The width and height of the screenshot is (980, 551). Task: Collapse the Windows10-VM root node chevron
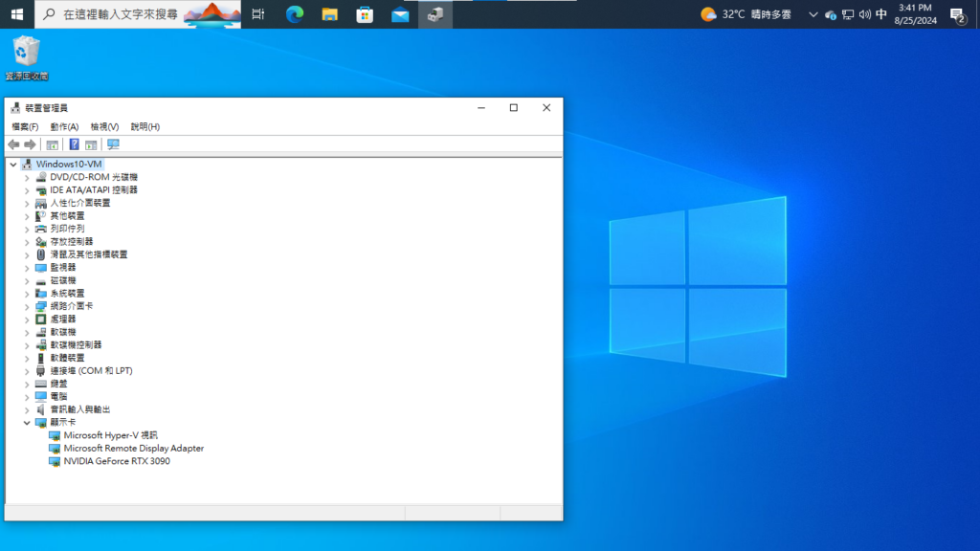(x=13, y=165)
